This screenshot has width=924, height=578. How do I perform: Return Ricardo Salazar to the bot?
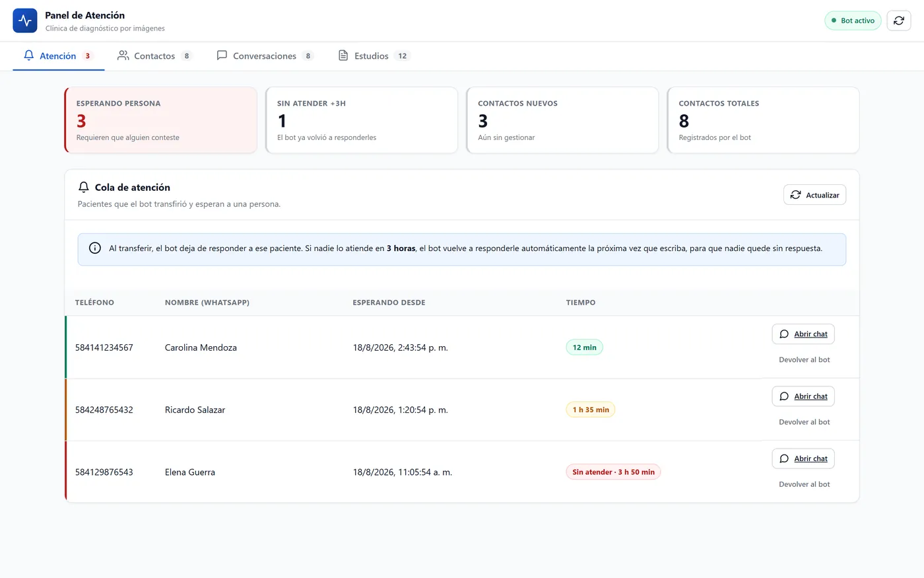coord(805,422)
